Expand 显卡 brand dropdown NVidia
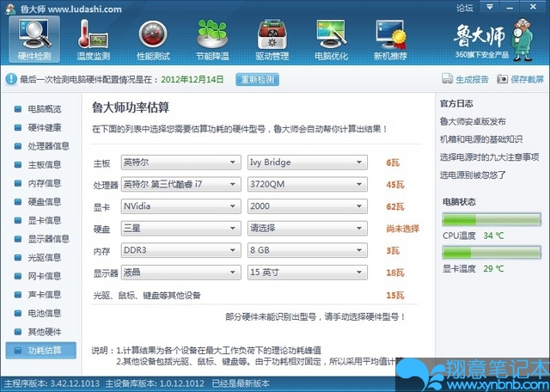 pyautogui.click(x=181, y=206)
